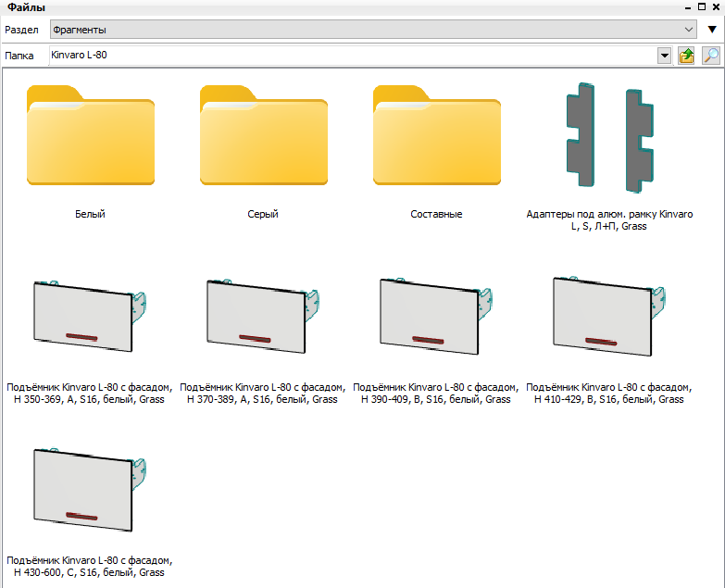
Task: Select Подъёмник Kinvaro L-80 H 410-429 thumbnail
Action: click(x=609, y=317)
